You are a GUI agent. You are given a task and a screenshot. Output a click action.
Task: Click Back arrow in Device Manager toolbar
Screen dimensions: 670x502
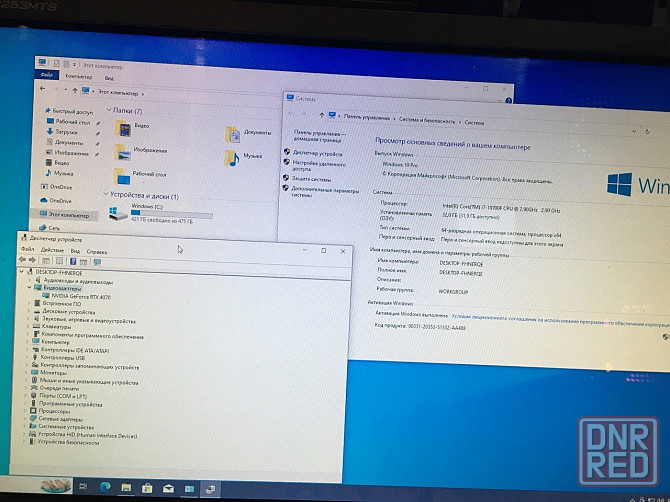(22, 260)
